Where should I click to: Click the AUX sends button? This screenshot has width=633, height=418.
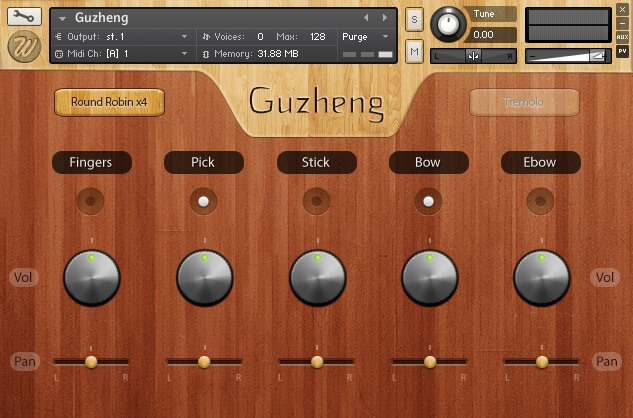[623, 37]
